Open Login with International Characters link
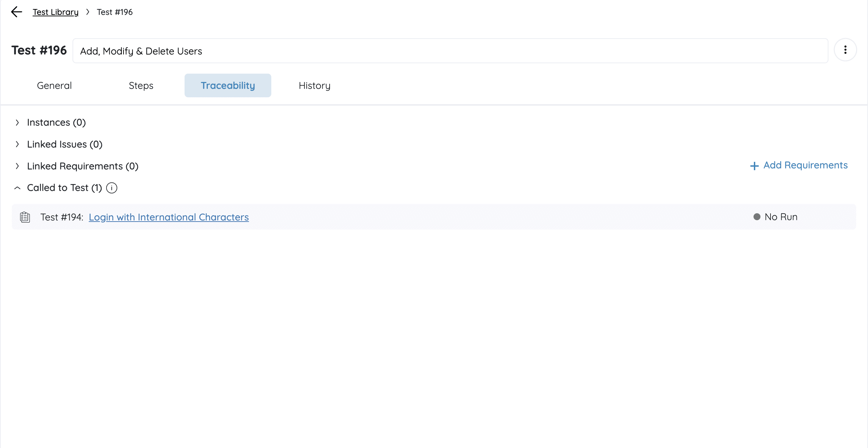The image size is (868, 448). click(169, 217)
